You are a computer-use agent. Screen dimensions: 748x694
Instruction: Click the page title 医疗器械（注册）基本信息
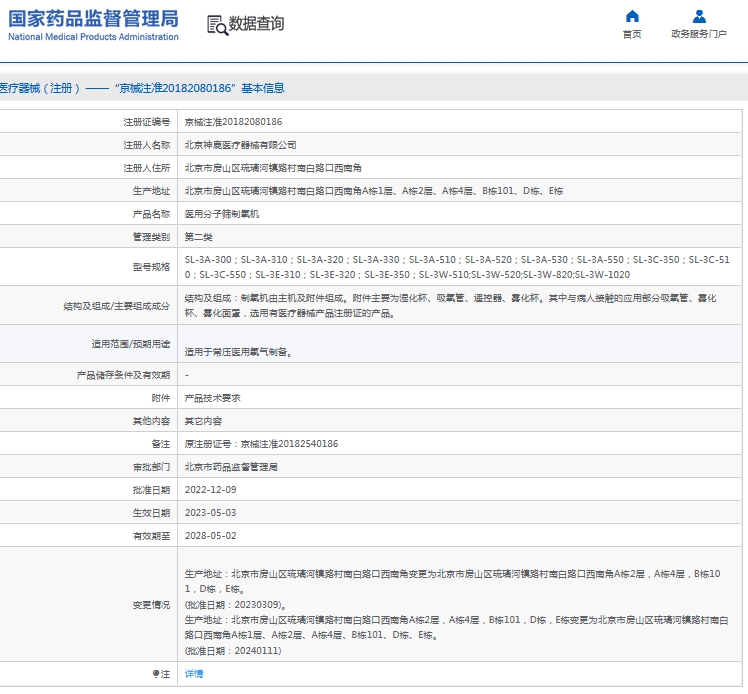(142, 88)
